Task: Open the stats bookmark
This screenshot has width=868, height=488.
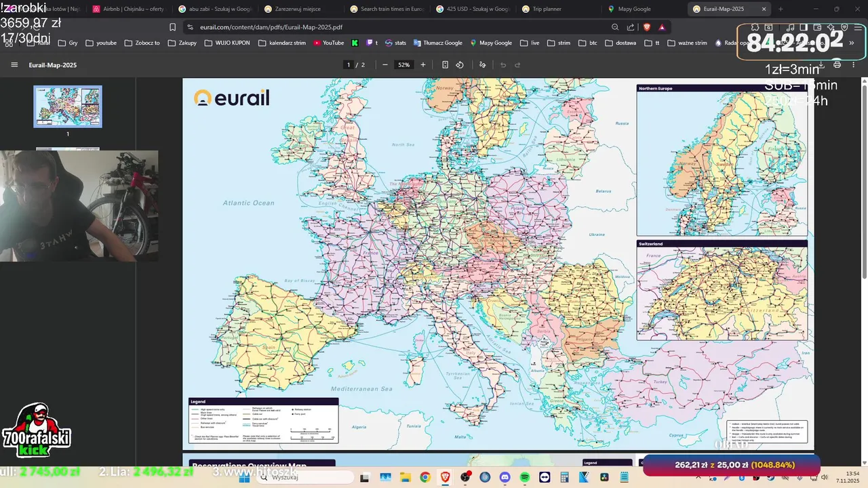Action: (395, 43)
